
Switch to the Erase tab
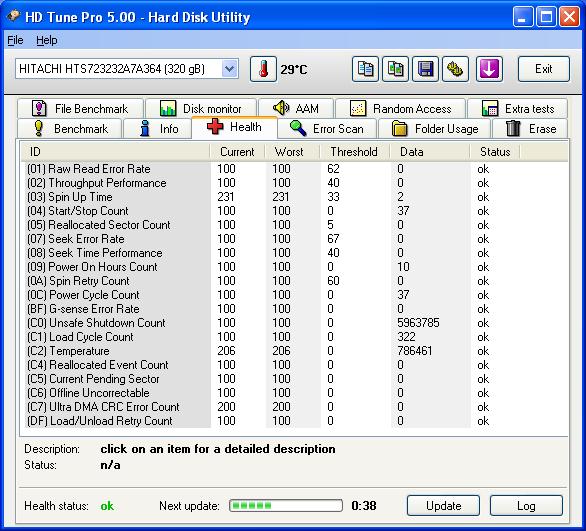click(530, 129)
